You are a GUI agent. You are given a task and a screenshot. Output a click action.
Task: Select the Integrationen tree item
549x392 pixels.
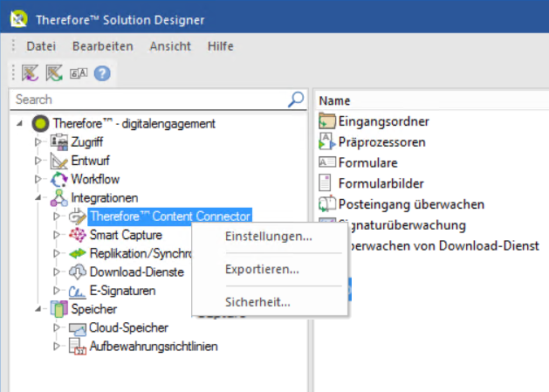click(x=105, y=198)
